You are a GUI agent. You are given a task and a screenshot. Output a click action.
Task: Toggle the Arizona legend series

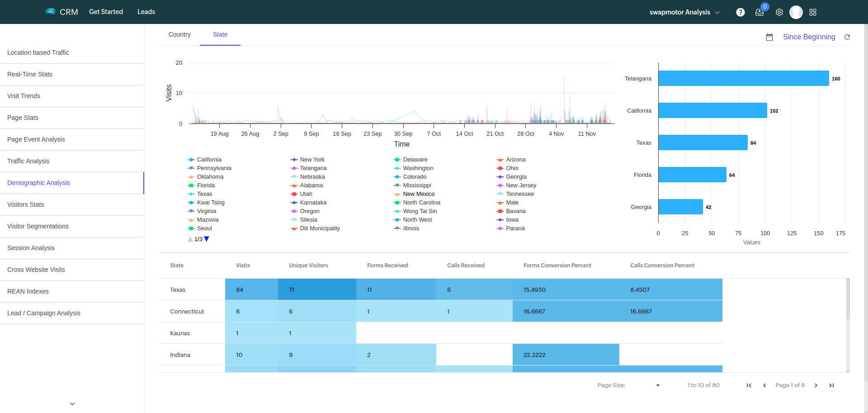click(511, 160)
